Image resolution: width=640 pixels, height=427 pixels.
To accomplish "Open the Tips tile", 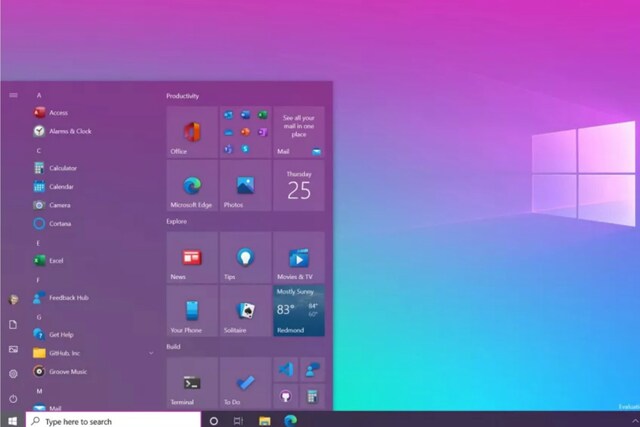I will tap(245, 258).
